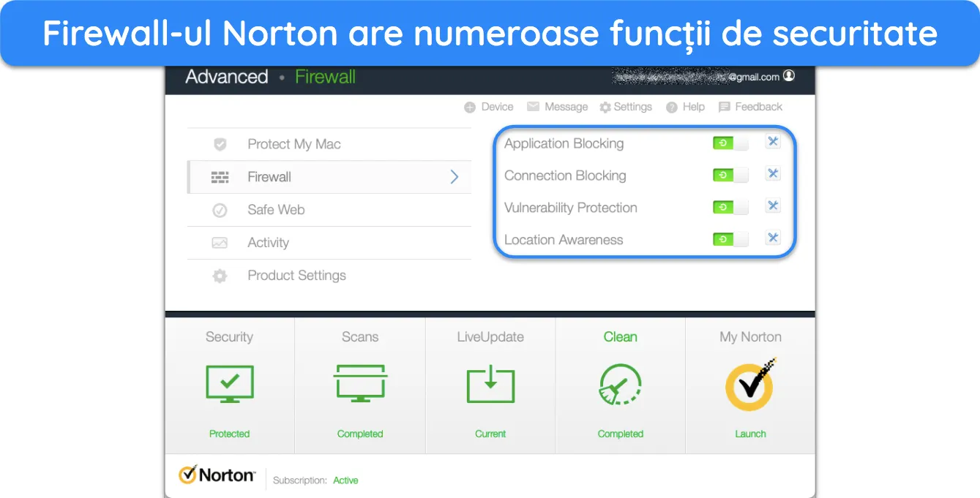Viewport: 980px width, 498px height.
Task: Click the green Firewall header title
Action: click(x=325, y=77)
